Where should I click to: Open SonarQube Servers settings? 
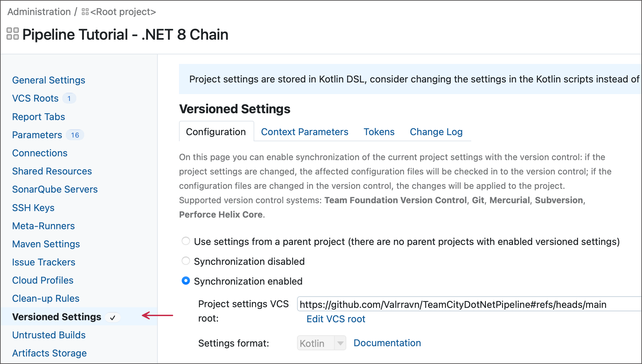[x=55, y=189]
